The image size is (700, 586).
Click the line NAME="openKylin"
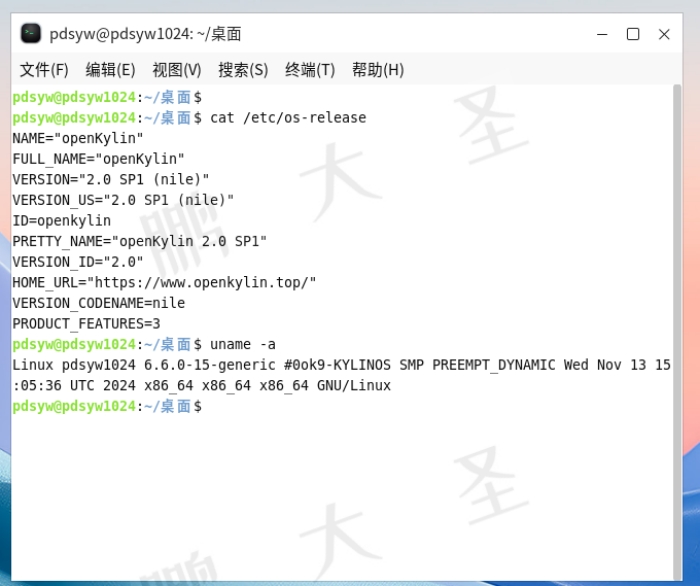pyautogui.click(x=78, y=138)
